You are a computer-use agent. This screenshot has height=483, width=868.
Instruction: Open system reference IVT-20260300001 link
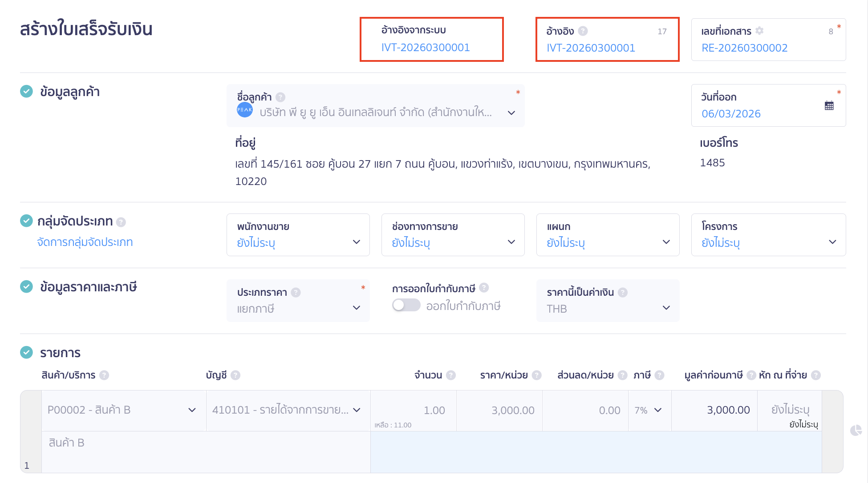426,48
